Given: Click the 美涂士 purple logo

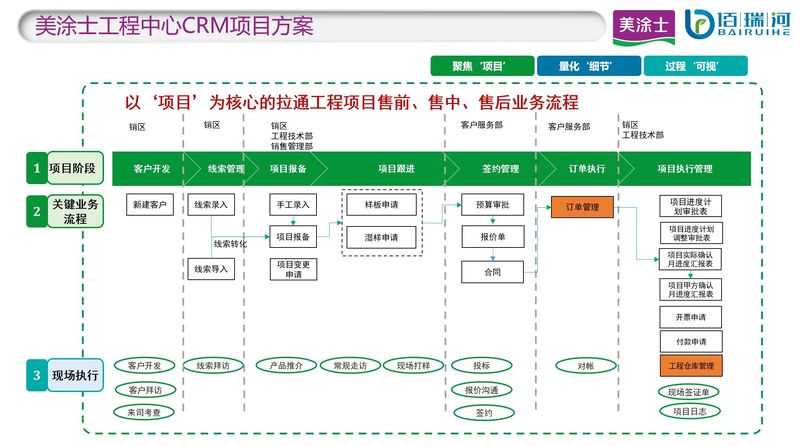Looking at the screenshot, I should coord(641,24).
